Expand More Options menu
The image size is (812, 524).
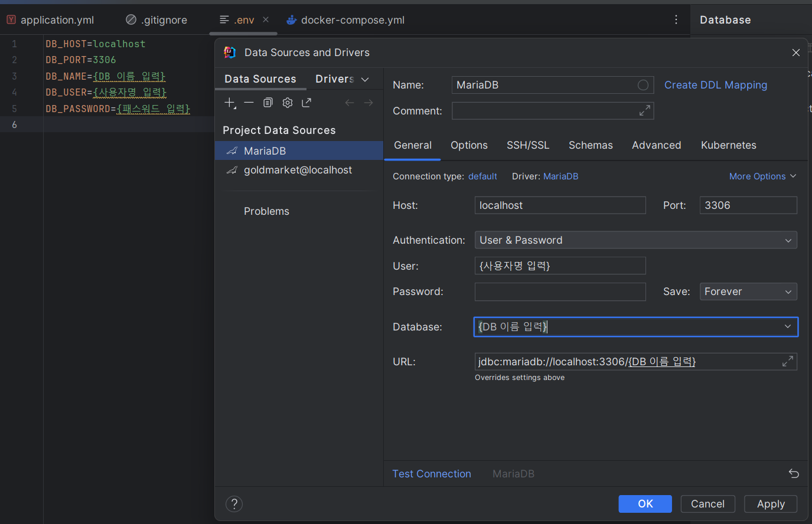point(763,176)
